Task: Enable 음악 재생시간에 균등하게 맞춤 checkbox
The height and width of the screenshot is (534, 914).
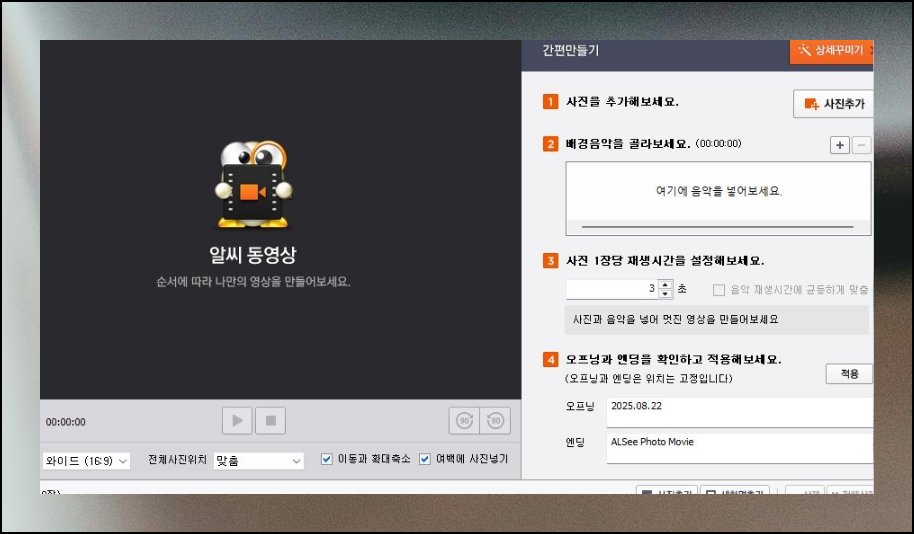Action: point(719,290)
